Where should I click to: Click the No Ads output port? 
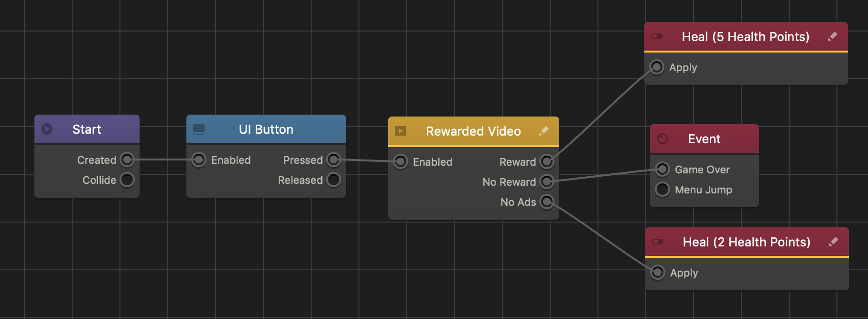click(547, 202)
